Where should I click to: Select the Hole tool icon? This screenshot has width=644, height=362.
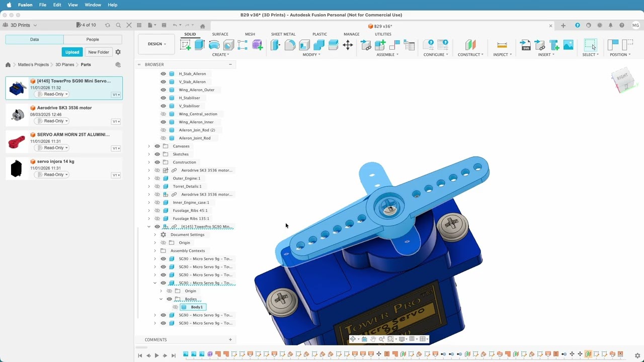point(228,45)
